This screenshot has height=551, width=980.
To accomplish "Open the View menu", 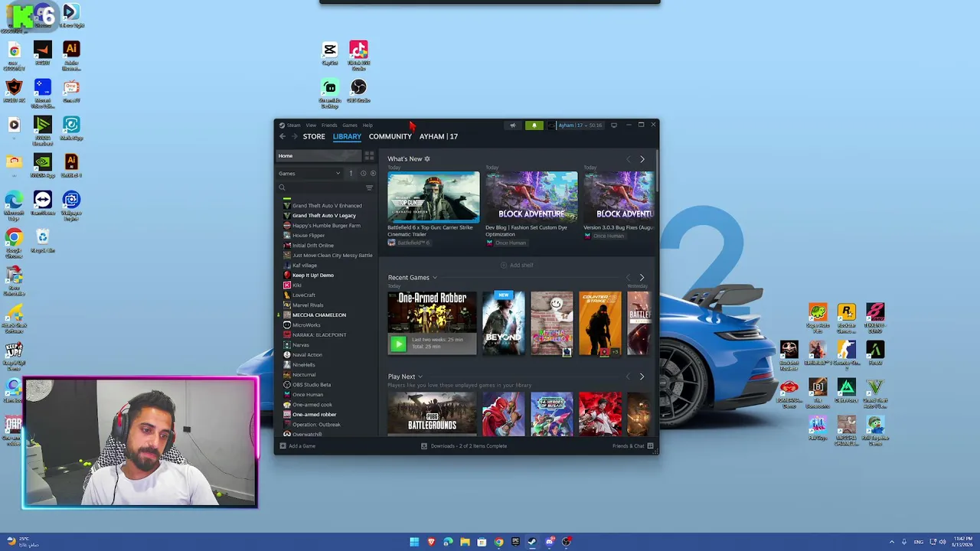I will click(311, 126).
